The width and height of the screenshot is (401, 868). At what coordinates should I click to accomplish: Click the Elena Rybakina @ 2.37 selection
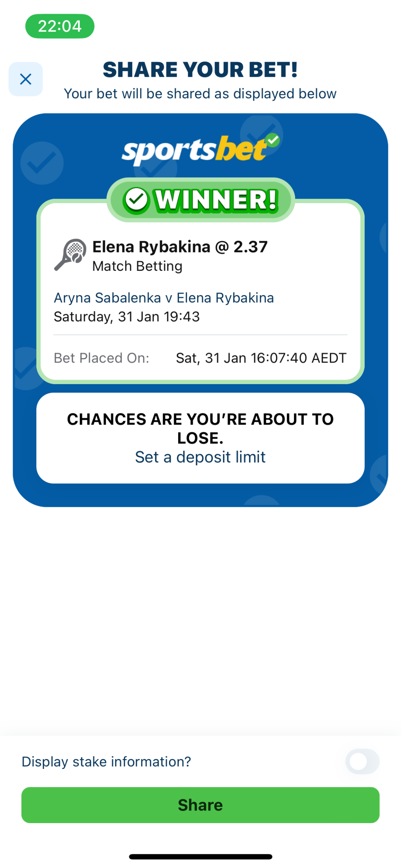click(180, 247)
